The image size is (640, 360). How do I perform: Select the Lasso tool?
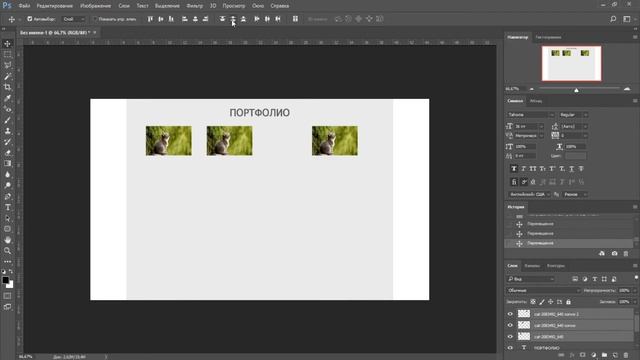pos(7,65)
